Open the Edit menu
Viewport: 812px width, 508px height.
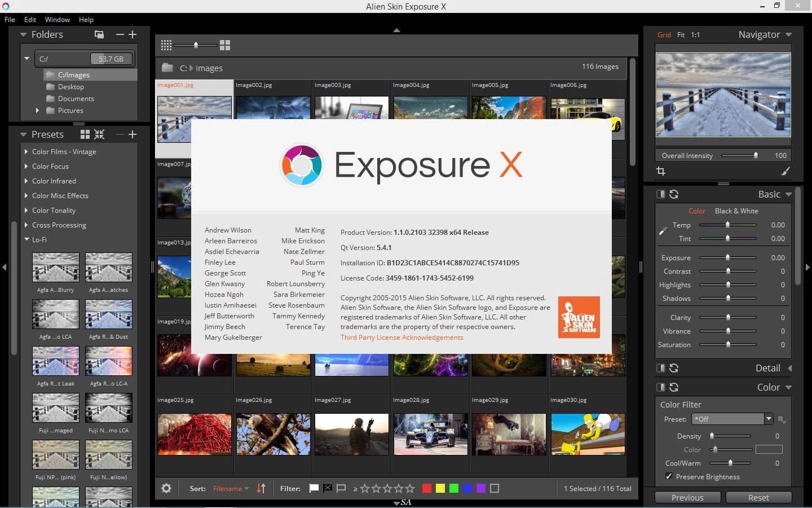coord(30,19)
